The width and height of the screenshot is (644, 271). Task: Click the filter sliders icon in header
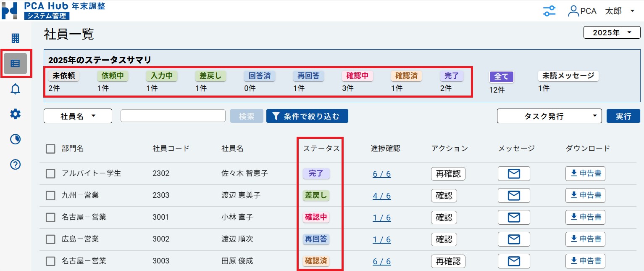pyautogui.click(x=549, y=11)
